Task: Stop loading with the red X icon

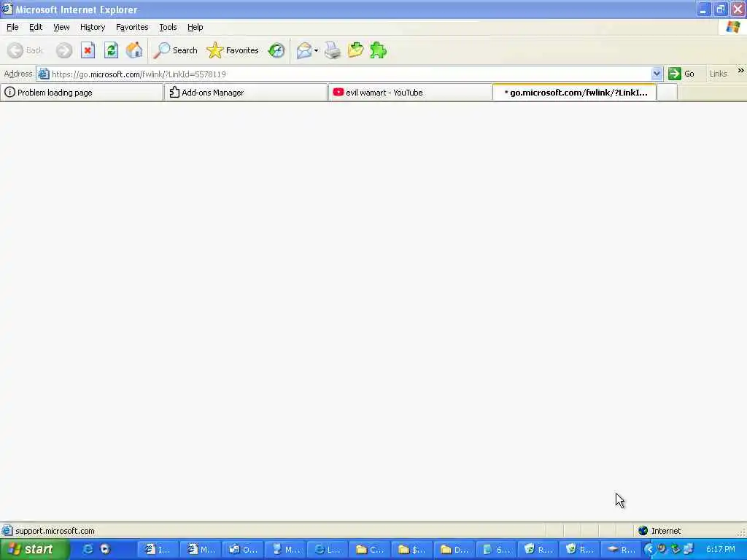Action: (88, 50)
